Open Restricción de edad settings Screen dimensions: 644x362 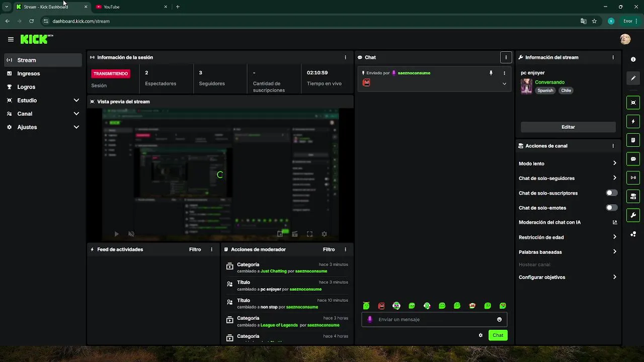click(568, 237)
